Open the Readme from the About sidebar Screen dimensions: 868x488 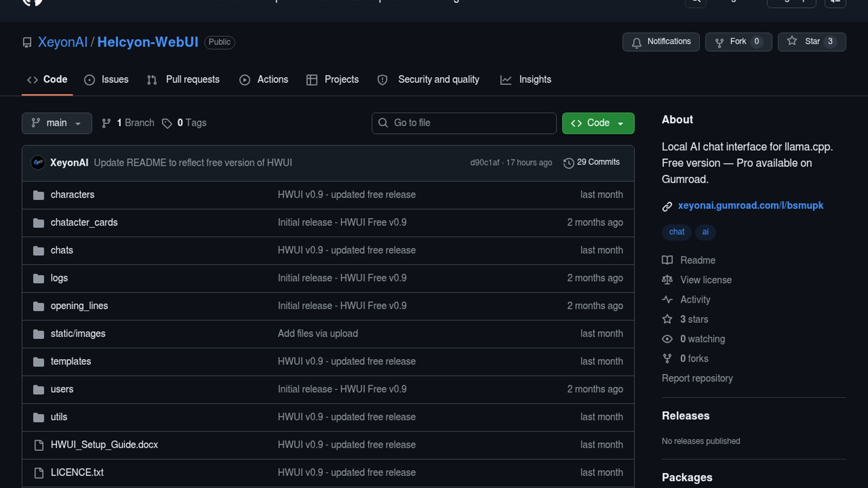click(697, 260)
